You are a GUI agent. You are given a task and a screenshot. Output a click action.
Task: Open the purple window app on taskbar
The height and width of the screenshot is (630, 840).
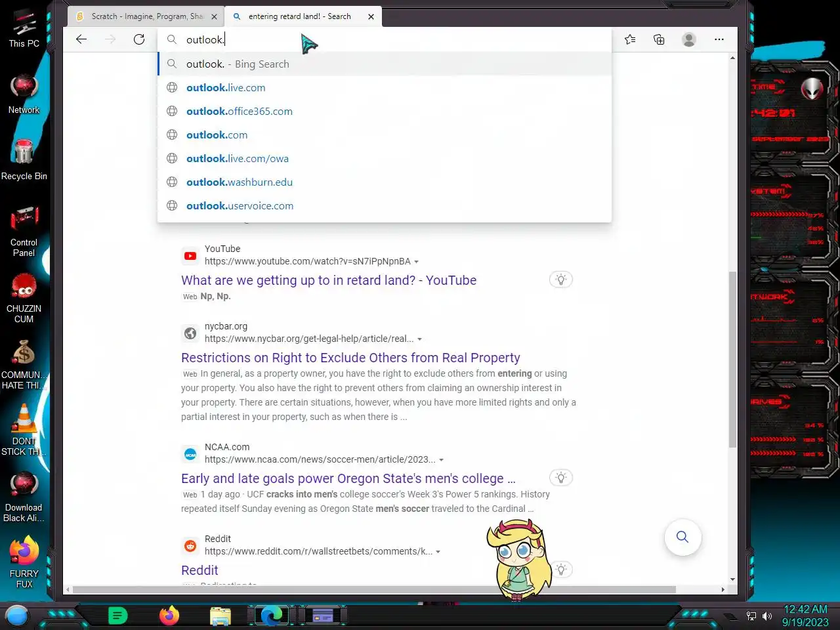pos(323,616)
